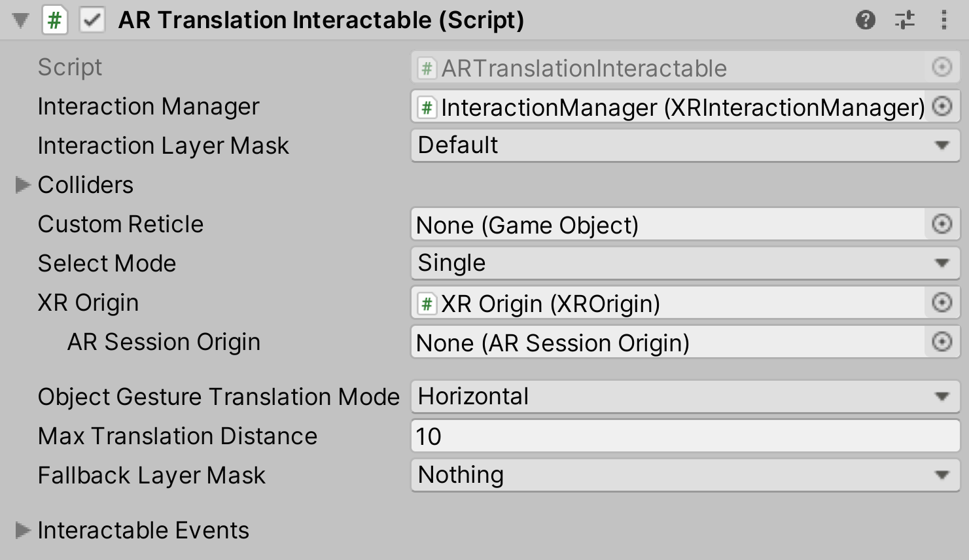This screenshot has width=969, height=560.
Task: Click the ARTranslationInteractable script object picker
Action: [942, 67]
